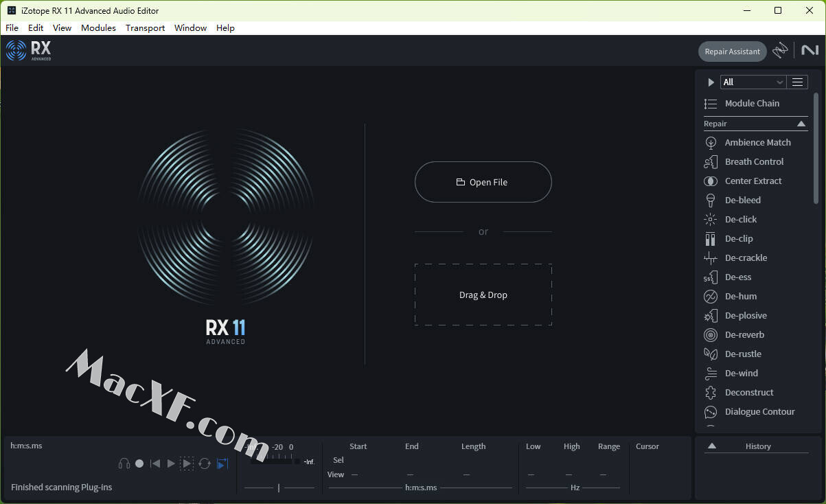The width and height of the screenshot is (826, 504).
Task: Click the Low frequency value field
Action: point(531,474)
